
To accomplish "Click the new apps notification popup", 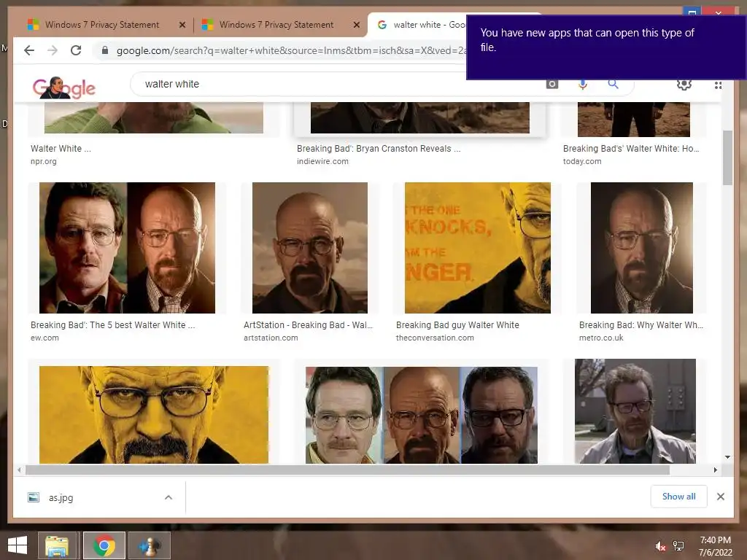I will [x=606, y=47].
